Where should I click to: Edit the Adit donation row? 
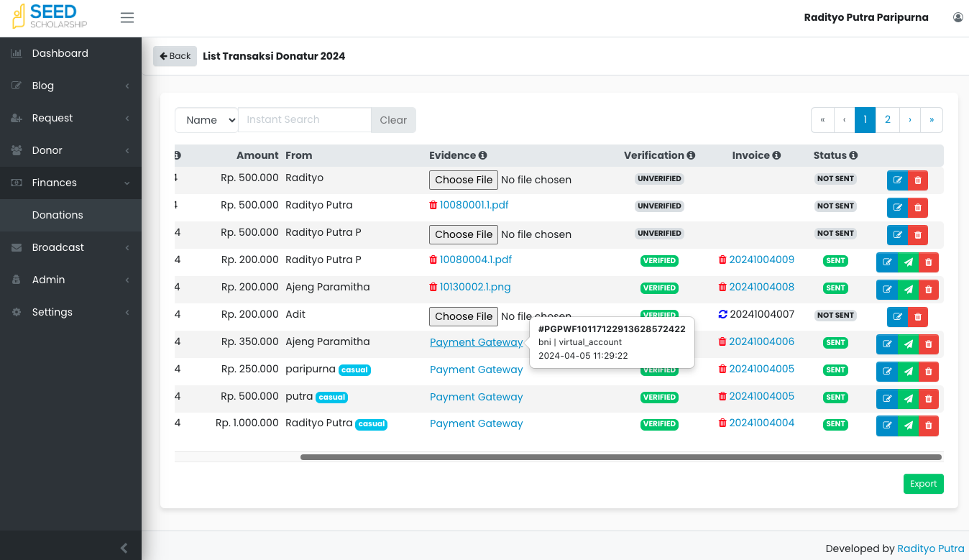tap(897, 317)
